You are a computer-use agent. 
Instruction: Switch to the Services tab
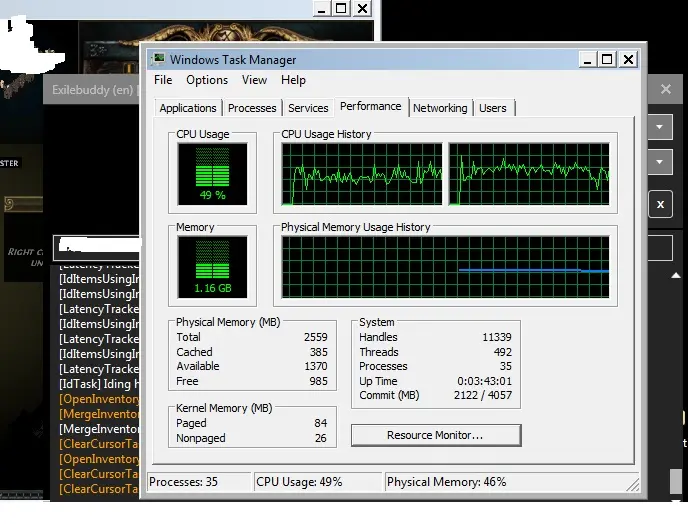[x=308, y=108]
